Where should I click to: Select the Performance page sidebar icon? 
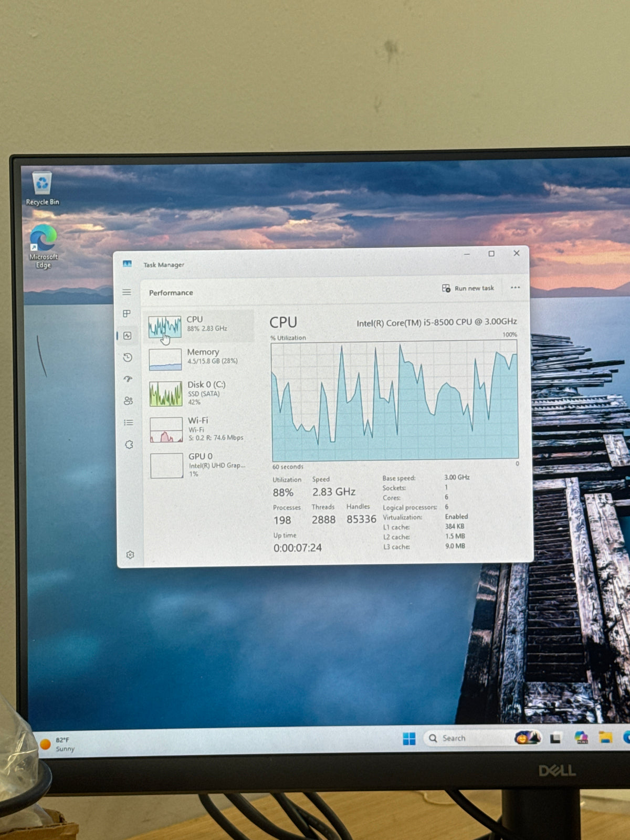128,335
